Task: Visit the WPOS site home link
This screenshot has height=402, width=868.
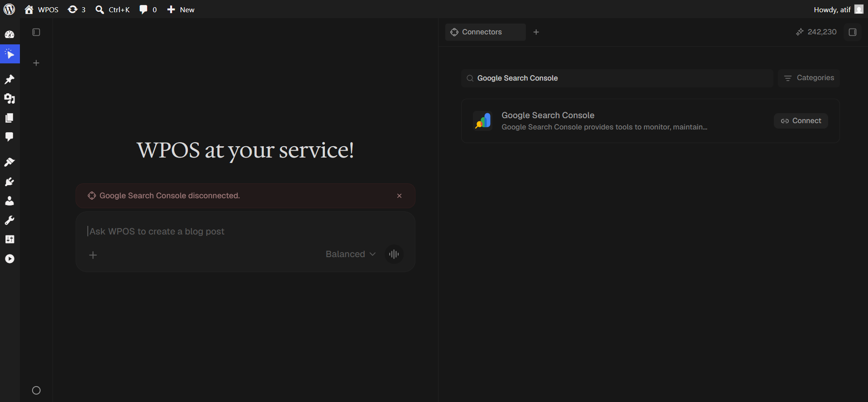Action: (42, 10)
